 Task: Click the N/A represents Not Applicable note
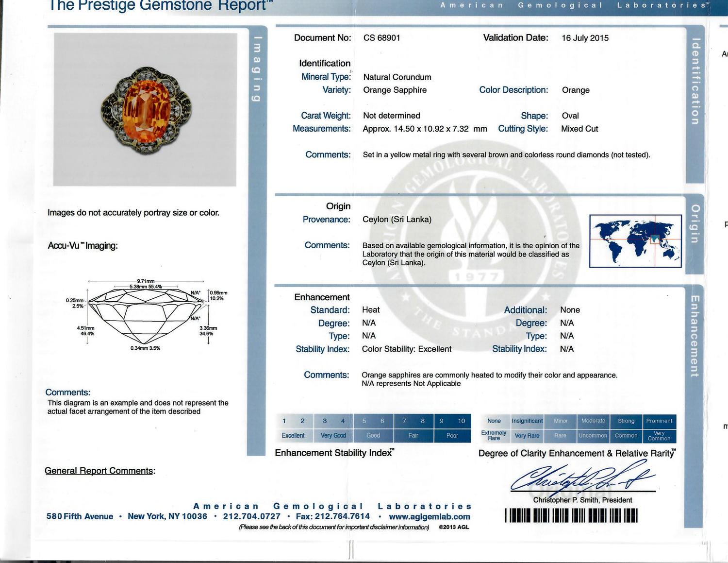411,384
